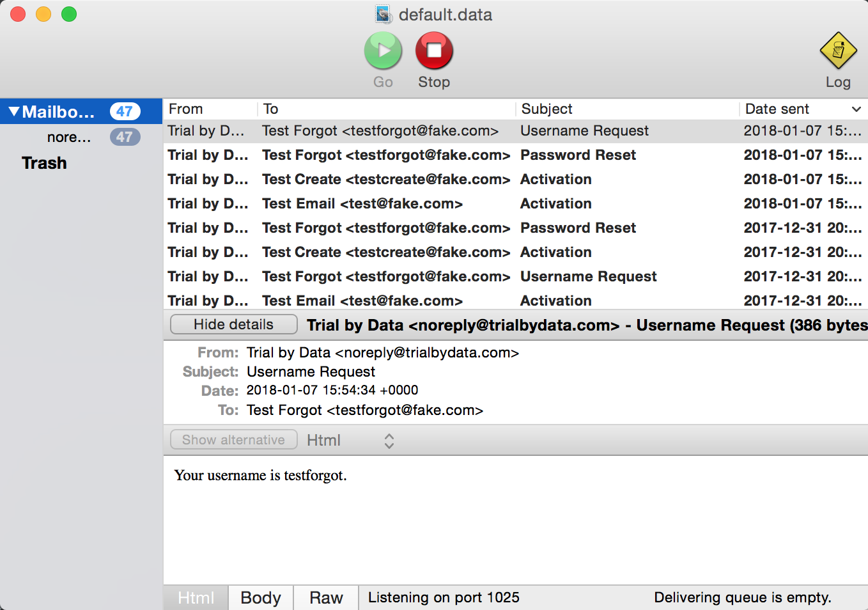868x610 pixels.
Task: Sort by the To column header
Action: tap(387, 109)
